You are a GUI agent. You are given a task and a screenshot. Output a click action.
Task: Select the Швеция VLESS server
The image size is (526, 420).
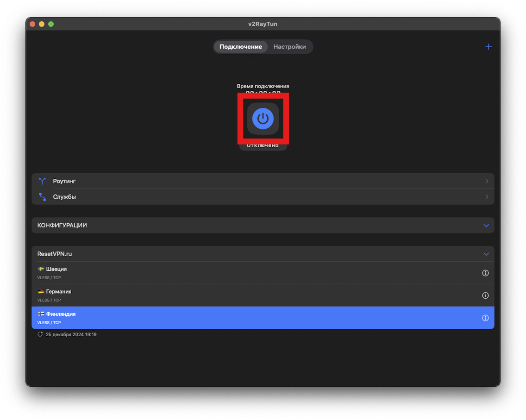[232, 273]
